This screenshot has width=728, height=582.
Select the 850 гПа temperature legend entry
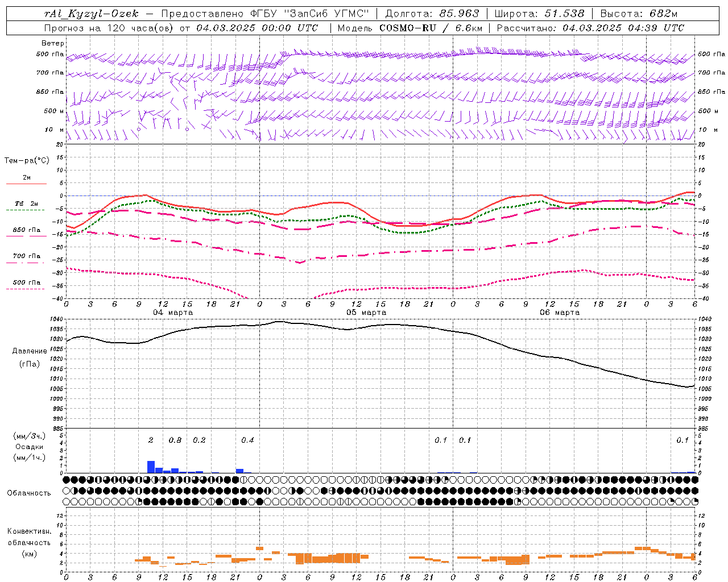(26, 230)
